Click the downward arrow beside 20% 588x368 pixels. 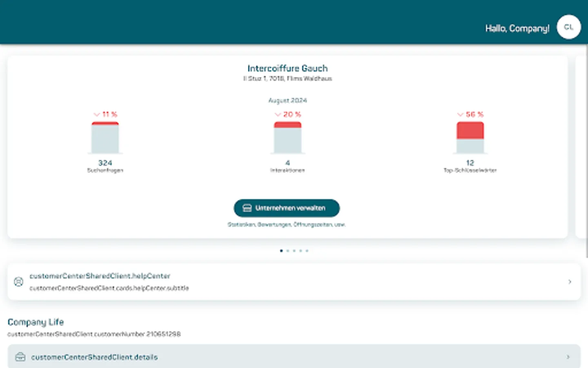point(277,114)
